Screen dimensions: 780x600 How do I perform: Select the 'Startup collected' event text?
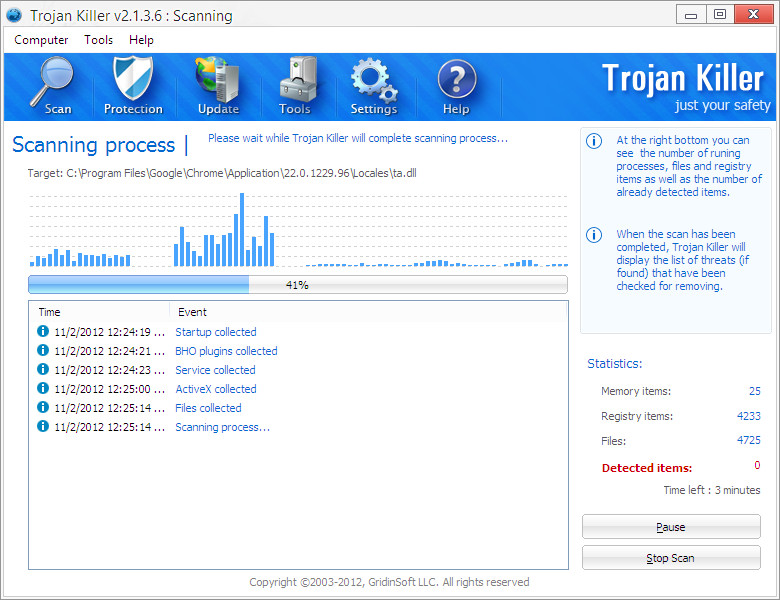point(216,332)
